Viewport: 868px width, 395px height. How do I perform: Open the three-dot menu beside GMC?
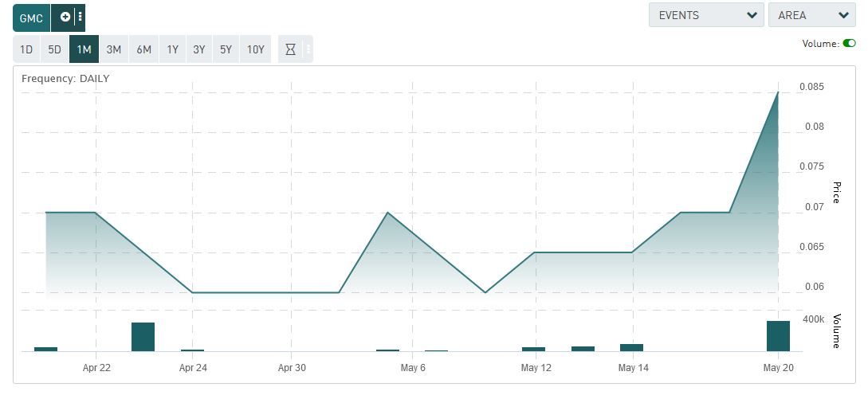click(x=81, y=17)
